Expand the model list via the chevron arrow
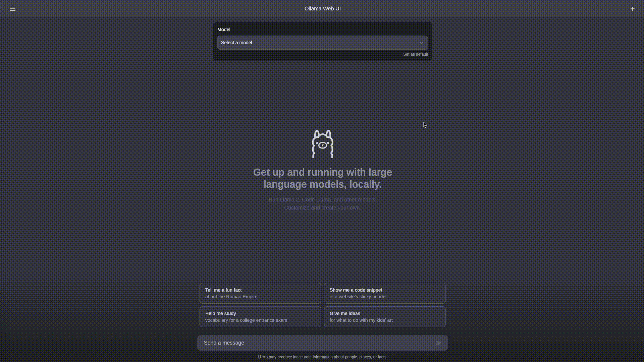This screenshot has width=644, height=362. pyautogui.click(x=421, y=43)
